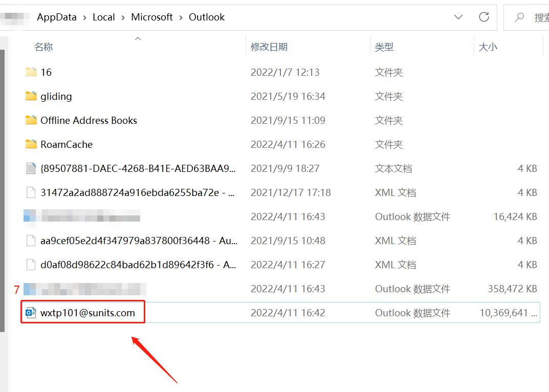The width and height of the screenshot is (549, 392).
Task: Sort by 修改日期 column header
Action: pyautogui.click(x=269, y=47)
